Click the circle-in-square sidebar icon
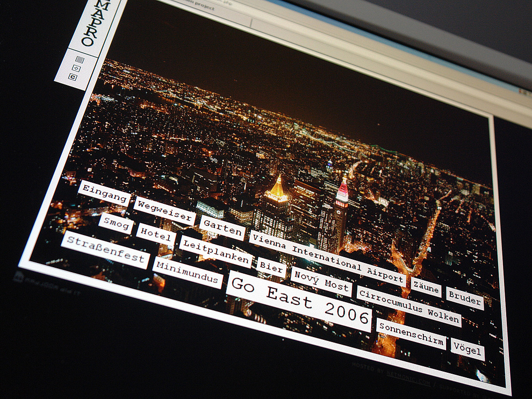532x399 pixels. [76, 68]
